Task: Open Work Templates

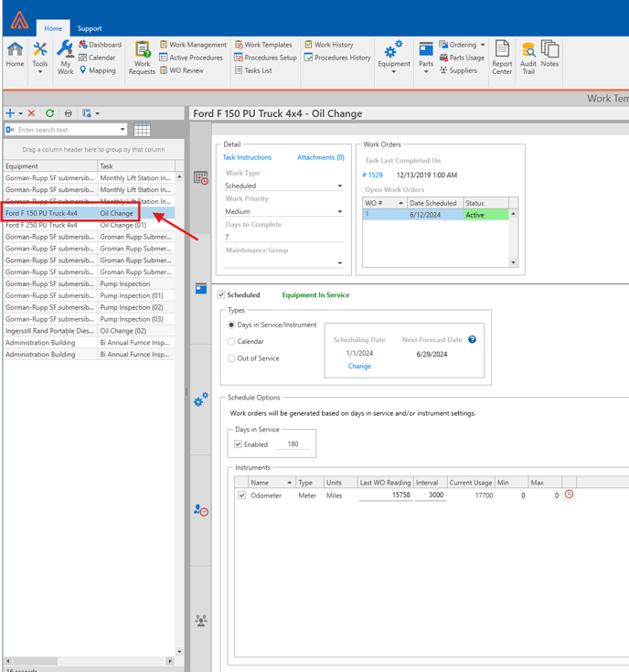Action: coord(263,45)
